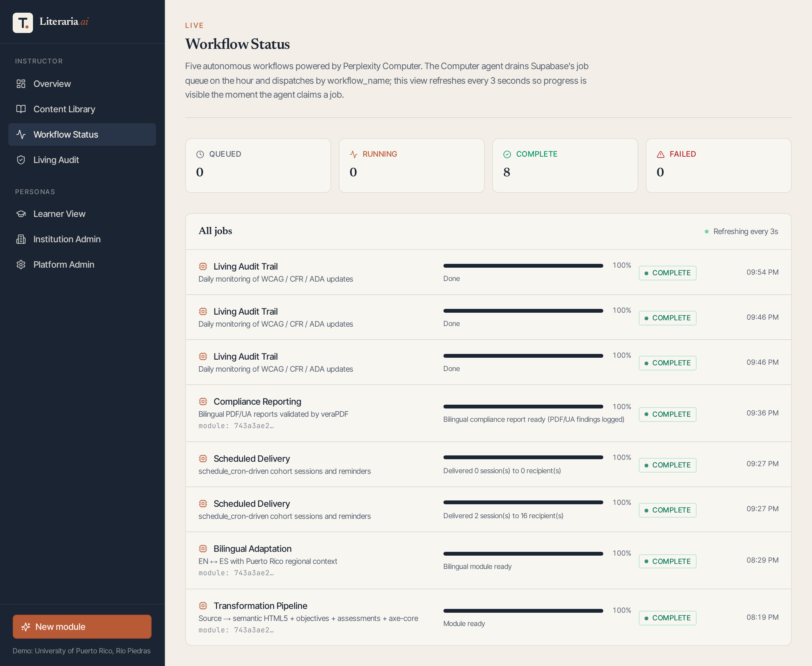Click the 09:54 PM timestamp
Image resolution: width=812 pixels, height=666 pixels.
tap(762, 272)
